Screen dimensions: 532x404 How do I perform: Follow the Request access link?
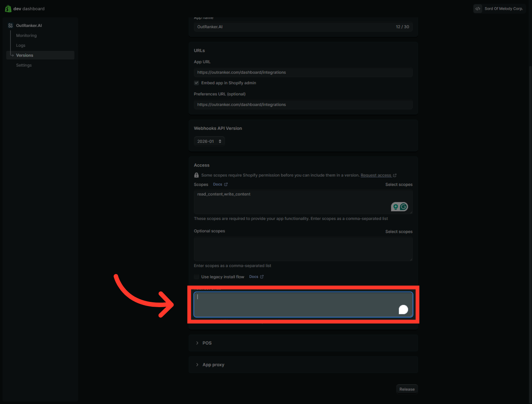click(376, 175)
